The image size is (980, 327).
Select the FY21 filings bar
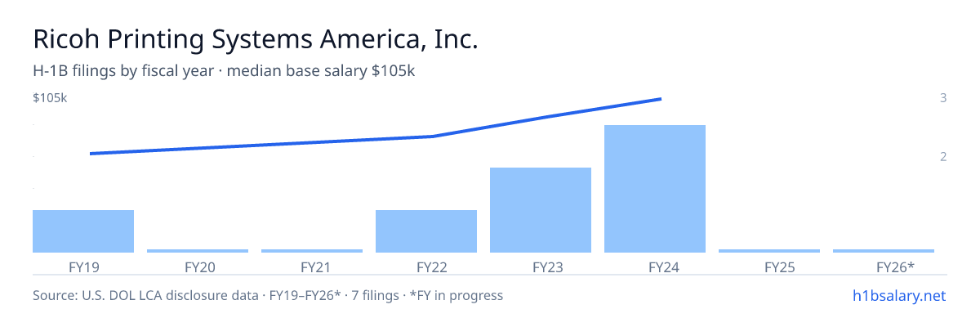tap(312, 251)
